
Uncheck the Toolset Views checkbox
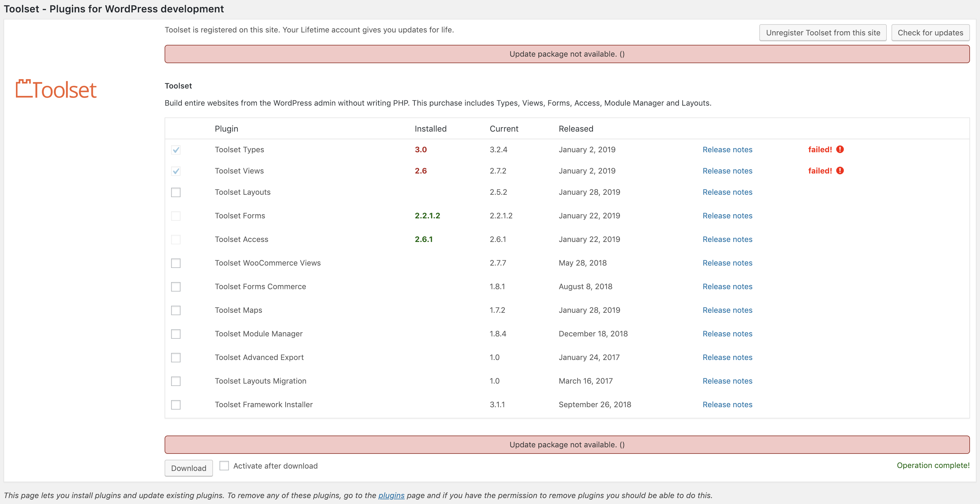(x=176, y=171)
